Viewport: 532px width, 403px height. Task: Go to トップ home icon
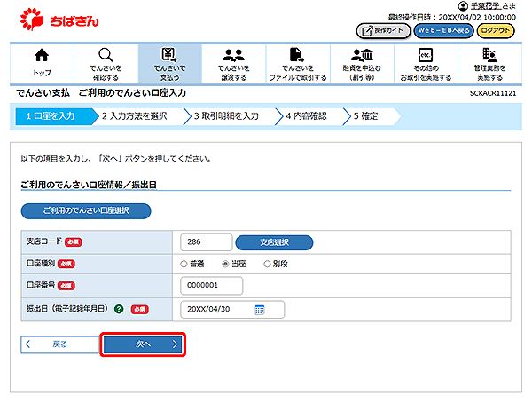click(42, 56)
